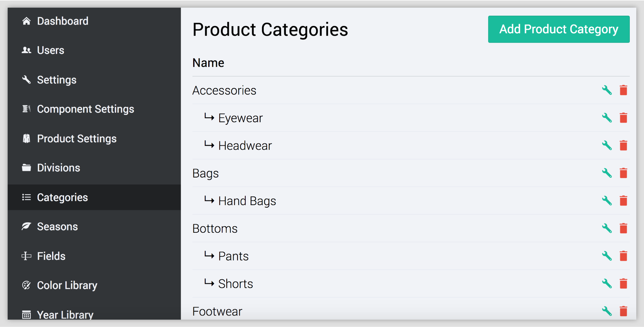Open the Dashboard sidebar item

[62, 21]
